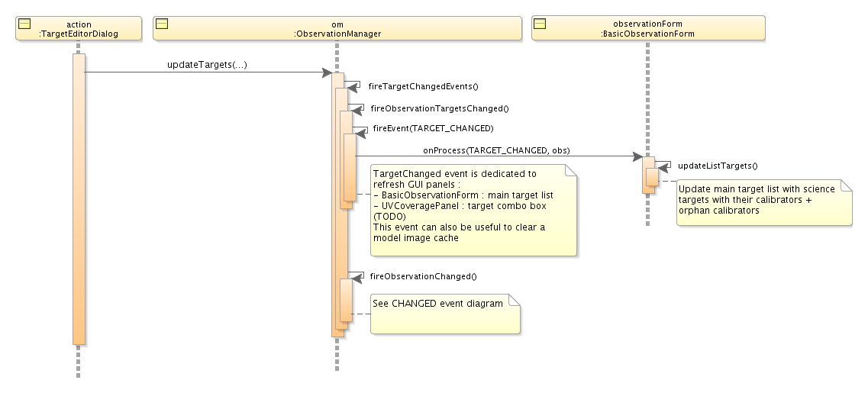Open the 'See CHANGED event diagram' note
Image resolution: width=868 pixels, height=396 pixels.
point(444,313)
